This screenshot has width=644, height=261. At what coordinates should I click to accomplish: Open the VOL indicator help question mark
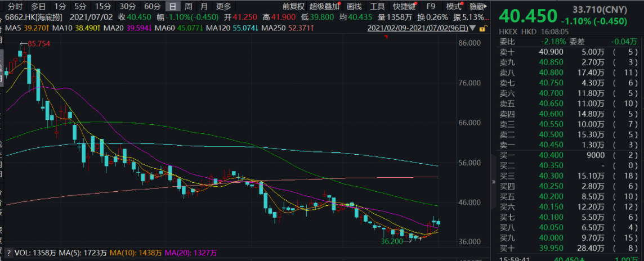click(x=8, y=253)
